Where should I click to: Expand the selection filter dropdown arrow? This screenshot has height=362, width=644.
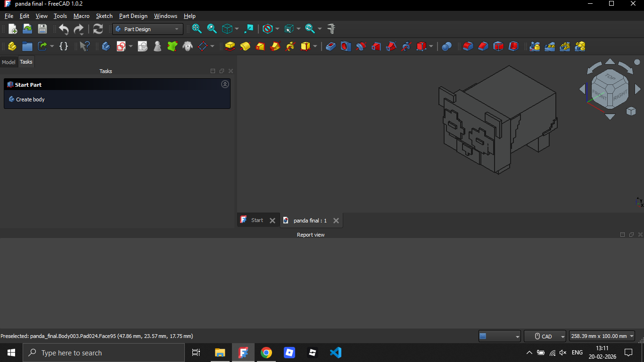(x=299, y=29)
